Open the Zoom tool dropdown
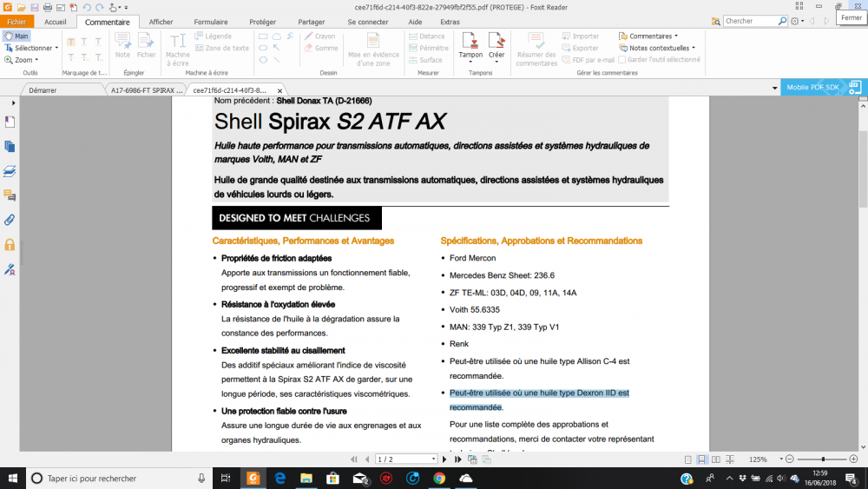 click(x=36, y=60)
